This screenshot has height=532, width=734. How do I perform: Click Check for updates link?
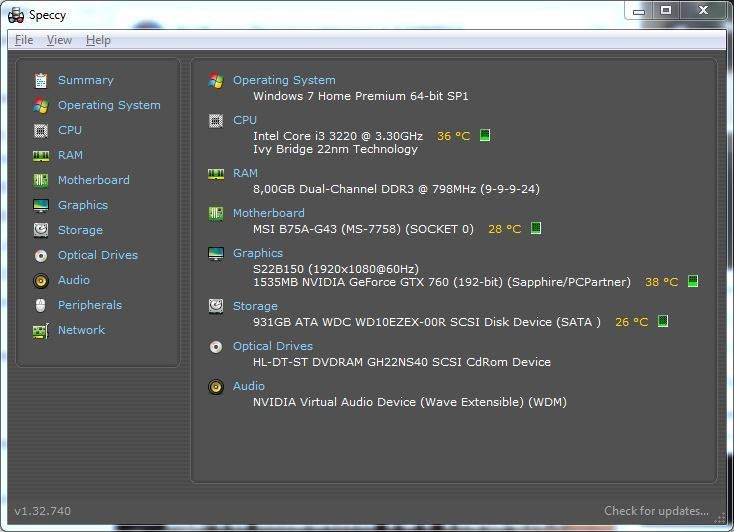[656, 511]
